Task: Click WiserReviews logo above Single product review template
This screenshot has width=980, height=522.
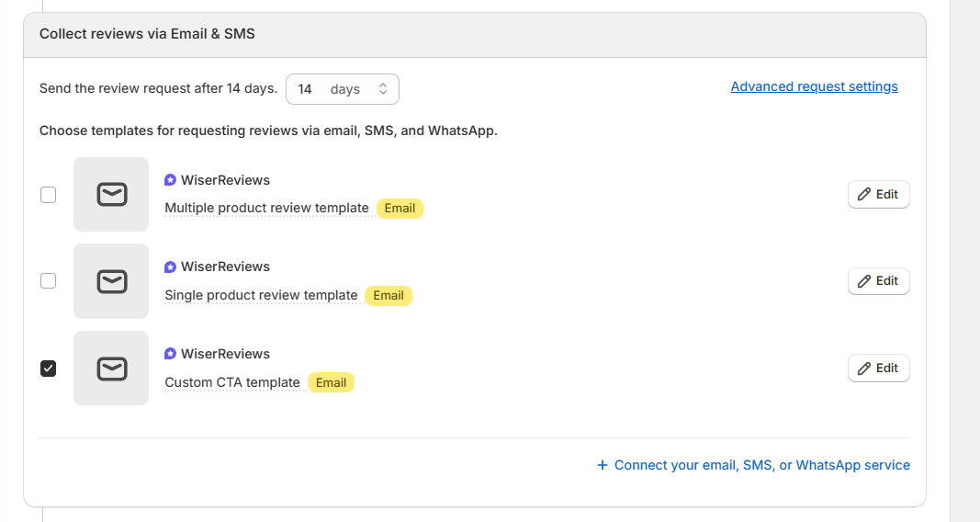Action: tap(170, 267)
